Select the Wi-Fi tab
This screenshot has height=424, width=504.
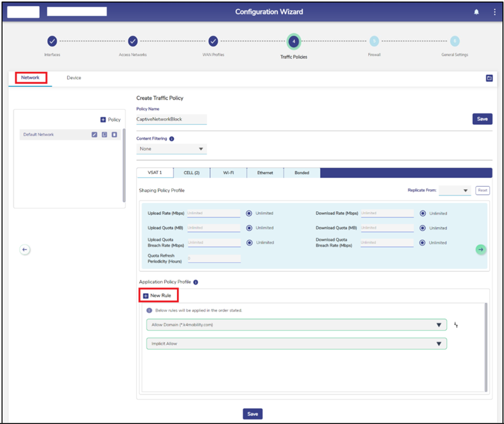click(228, 173)
